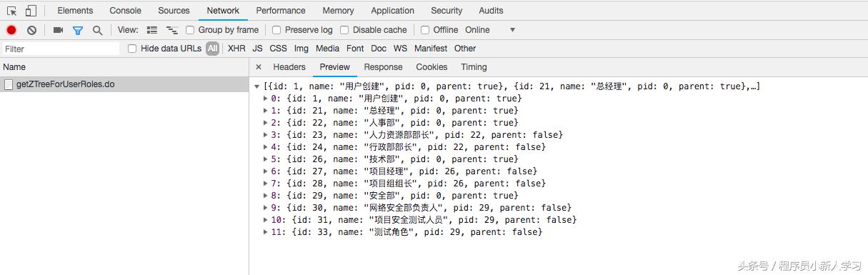Image resolution: width=868 pixels, height=275 pixels.
Task: Open the Security tab
Action: coord(447,11)
